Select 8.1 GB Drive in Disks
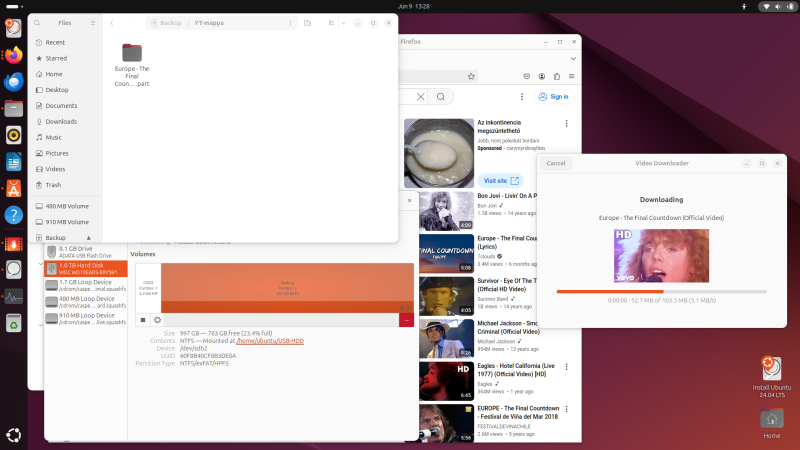 [x=86, y=252]
